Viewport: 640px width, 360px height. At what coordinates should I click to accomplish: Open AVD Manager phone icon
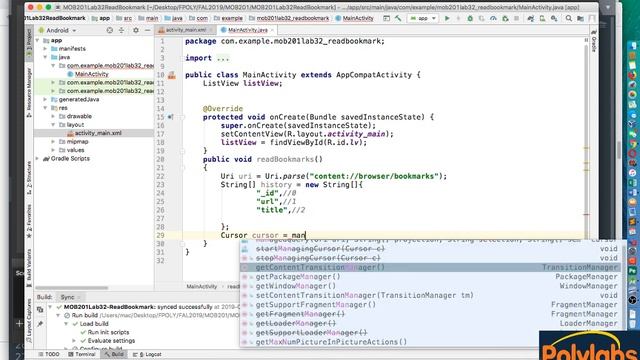542,18
